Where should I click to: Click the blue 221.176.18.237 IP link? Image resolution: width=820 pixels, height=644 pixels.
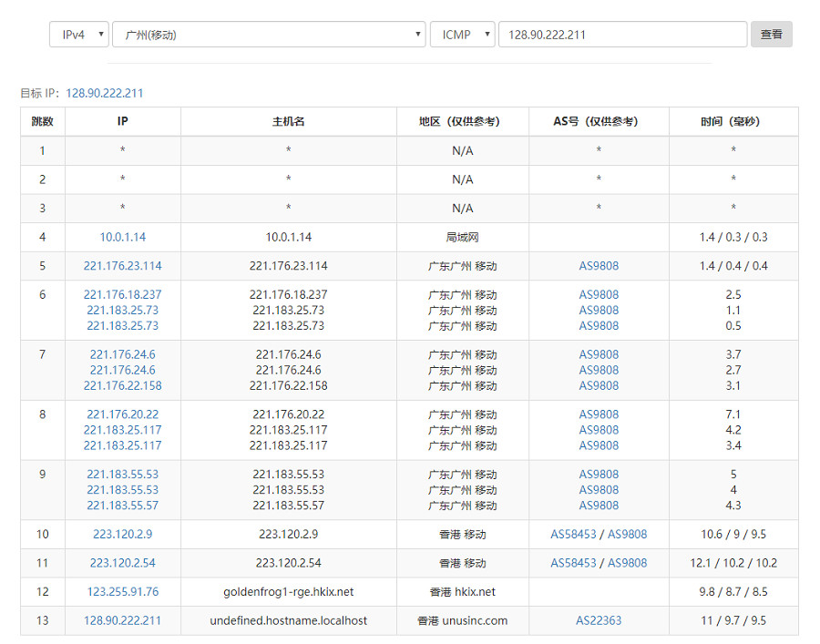click(123, 294)
